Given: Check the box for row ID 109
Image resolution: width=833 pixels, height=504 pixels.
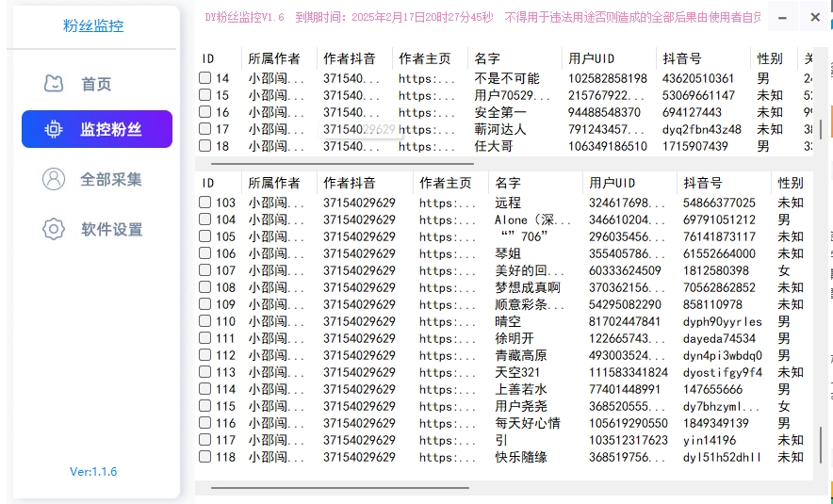Looking at the screenshot, I should click(x=205, y=304).
